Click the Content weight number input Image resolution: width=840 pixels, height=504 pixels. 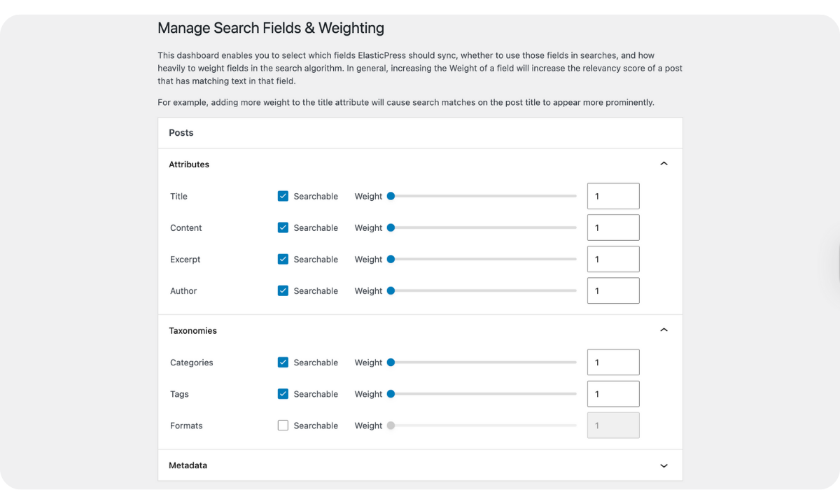[612, 227]
